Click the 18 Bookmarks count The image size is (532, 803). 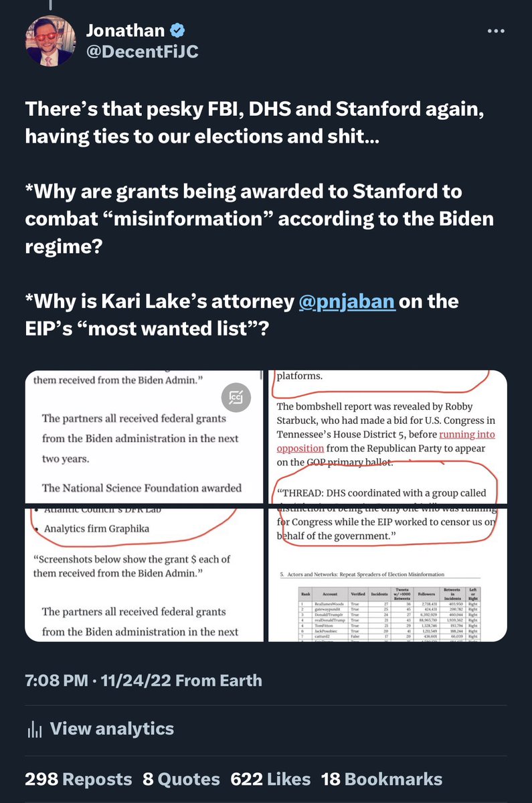(381, 779)
